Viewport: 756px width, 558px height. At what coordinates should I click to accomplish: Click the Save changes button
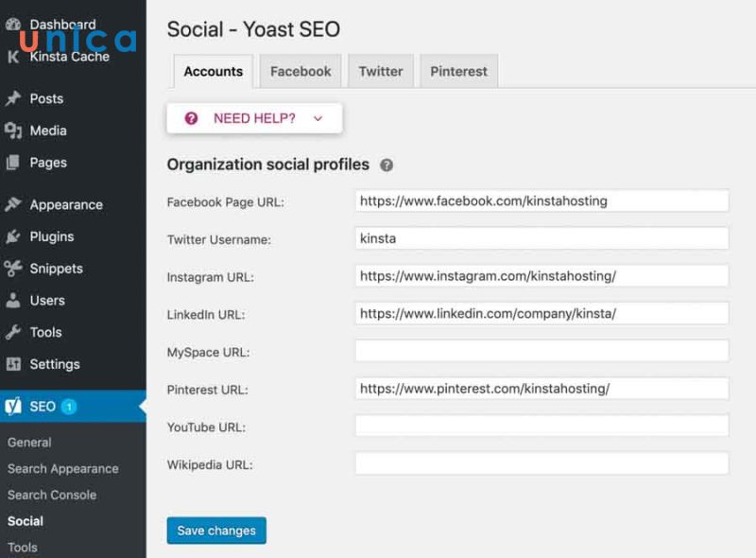tap(216, 531)
